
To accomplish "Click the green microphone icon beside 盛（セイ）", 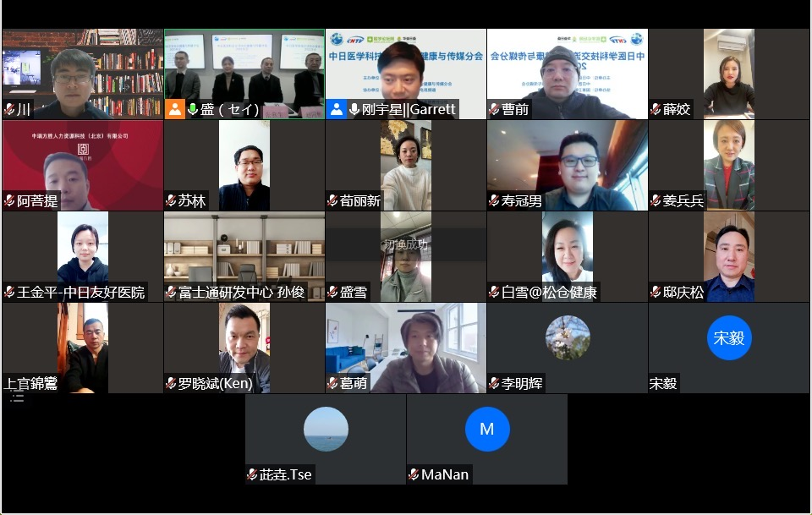I will point(193,109).
